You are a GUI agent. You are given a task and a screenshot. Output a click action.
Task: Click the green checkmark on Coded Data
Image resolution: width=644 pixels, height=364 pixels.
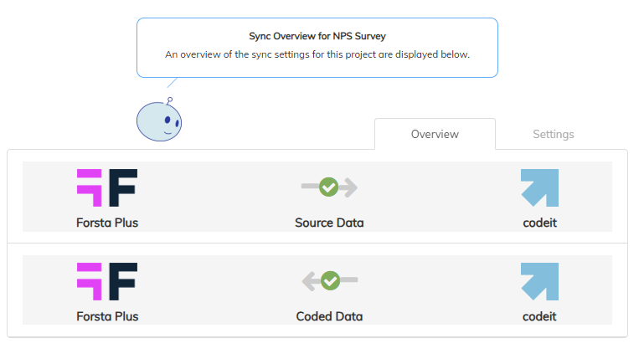click(x=329, y=281)
